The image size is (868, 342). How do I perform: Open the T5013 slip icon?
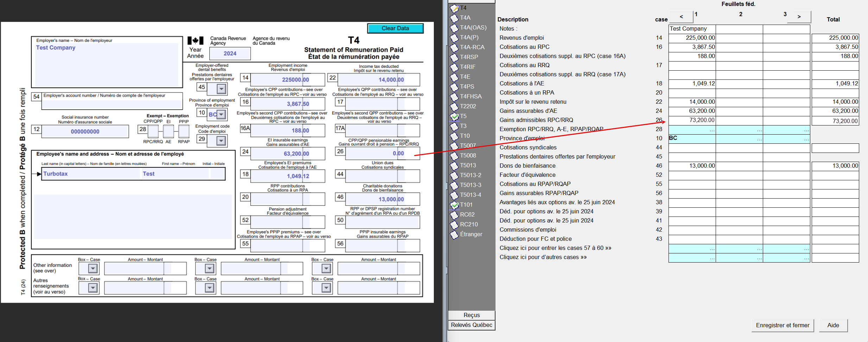tap(455, 166)
